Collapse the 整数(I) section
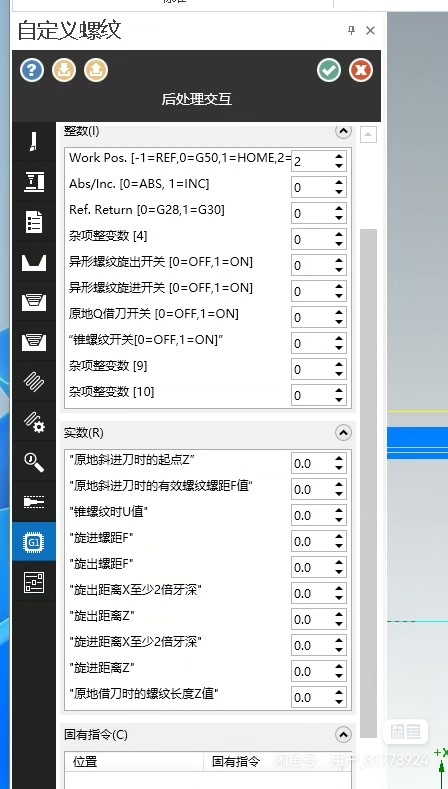The image size is (448, 789). [343, 131]
